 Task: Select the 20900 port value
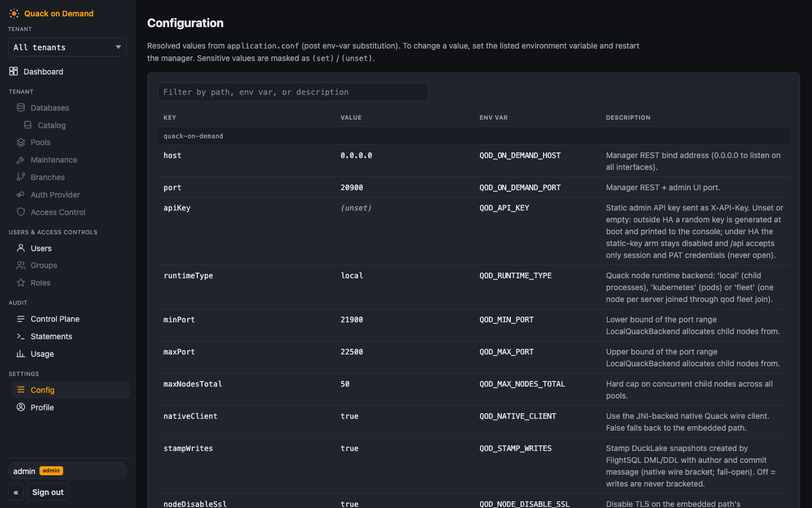(352, 187)
